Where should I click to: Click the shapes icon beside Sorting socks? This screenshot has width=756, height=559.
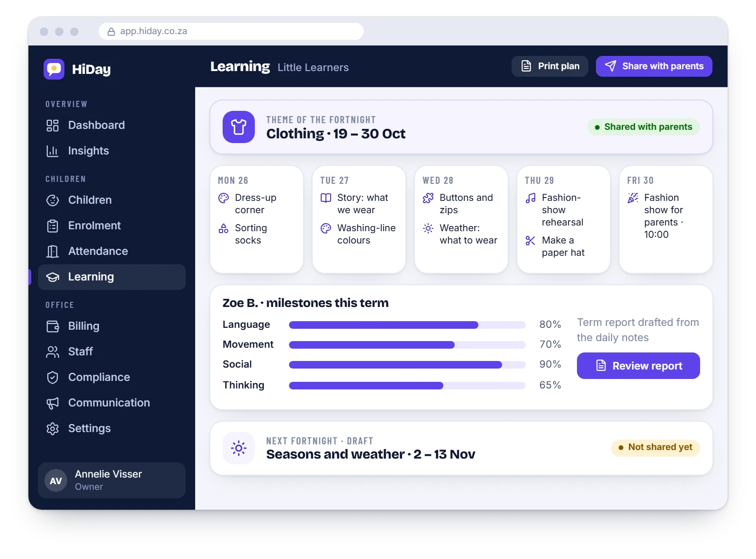(x=224, y=228)
